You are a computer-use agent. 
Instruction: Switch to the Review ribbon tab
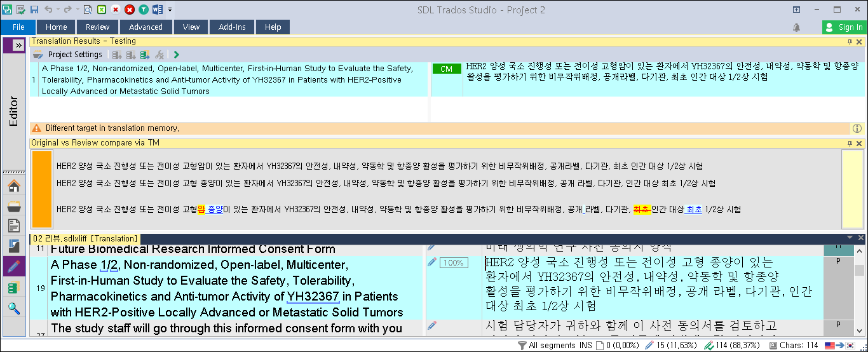pyautogui.click(x=98, y=27)
